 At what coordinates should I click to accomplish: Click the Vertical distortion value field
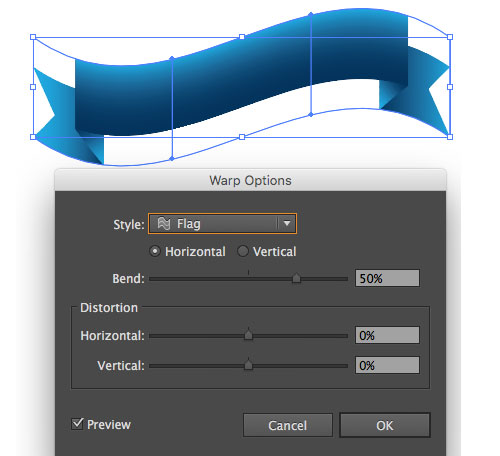387,365
